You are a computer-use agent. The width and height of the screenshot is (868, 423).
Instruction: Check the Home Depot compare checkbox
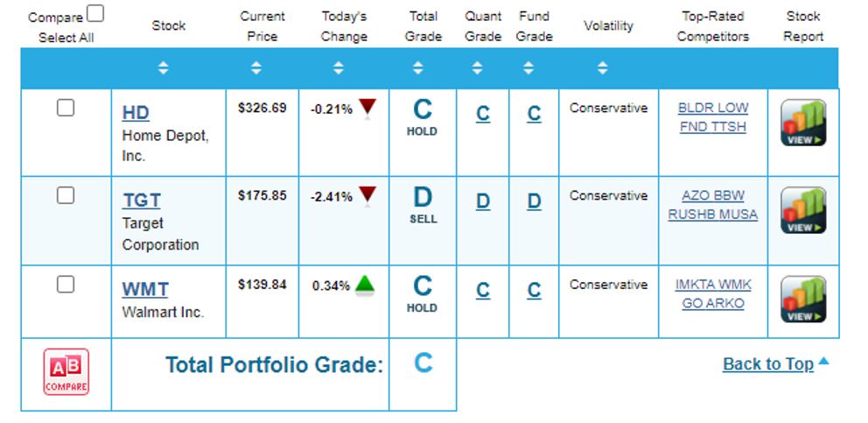pos(66,108)
